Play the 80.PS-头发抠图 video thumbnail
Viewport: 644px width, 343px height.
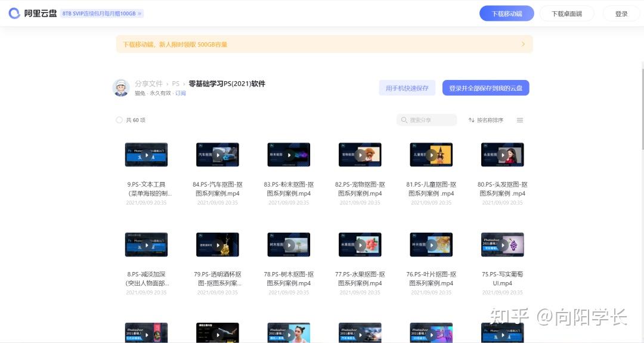tap(502, 155)
